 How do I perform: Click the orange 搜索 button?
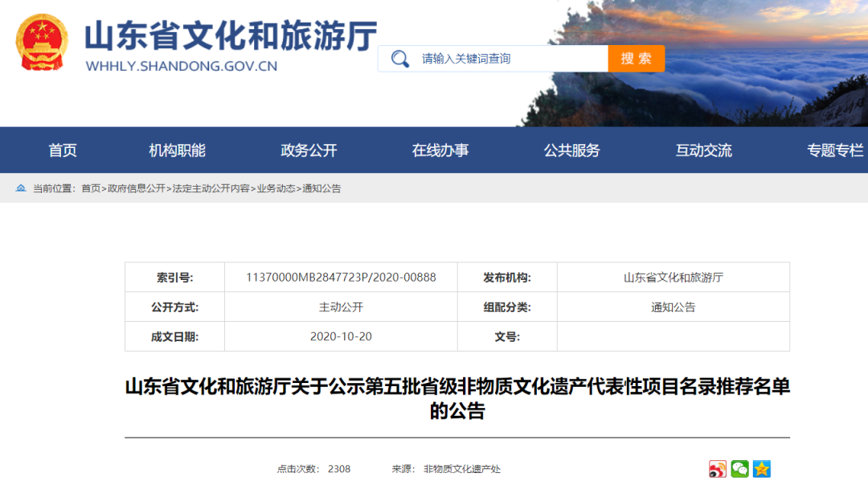coord(636,59)
